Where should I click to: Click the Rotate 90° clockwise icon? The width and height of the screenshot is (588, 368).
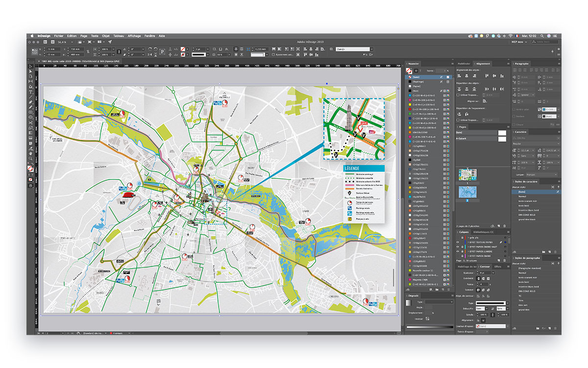pos(150,49)
